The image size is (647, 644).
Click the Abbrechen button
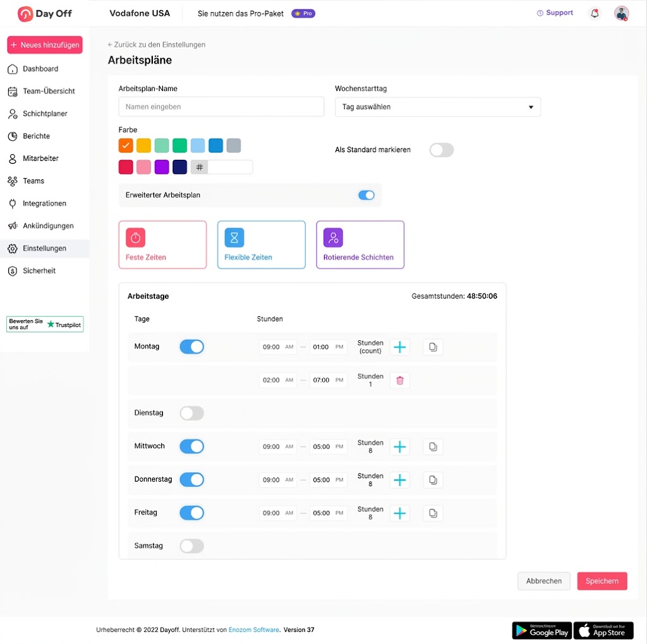click(544, 581)
